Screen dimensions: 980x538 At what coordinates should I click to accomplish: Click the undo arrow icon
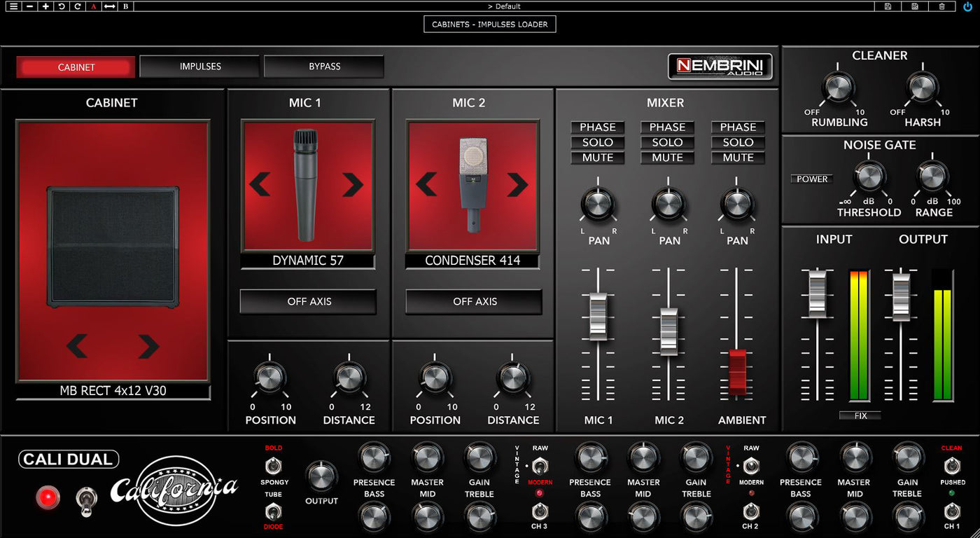point(62,6)
